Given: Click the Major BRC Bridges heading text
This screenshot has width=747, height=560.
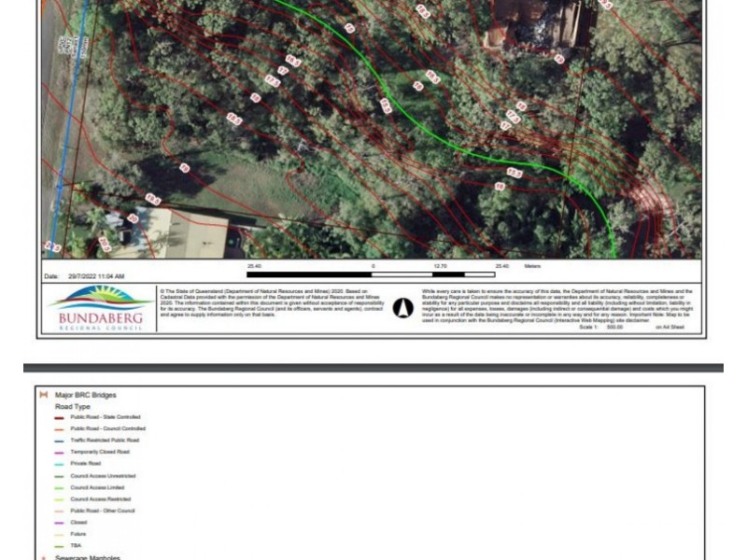Looking at the screenshot, I should (85, 395).
